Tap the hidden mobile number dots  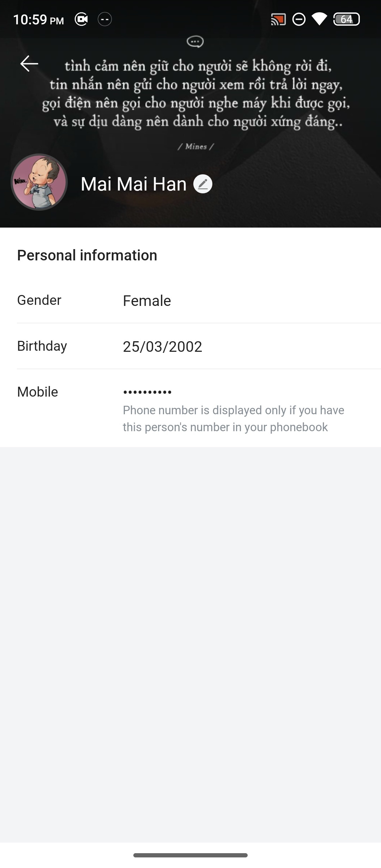coord(147,392)
